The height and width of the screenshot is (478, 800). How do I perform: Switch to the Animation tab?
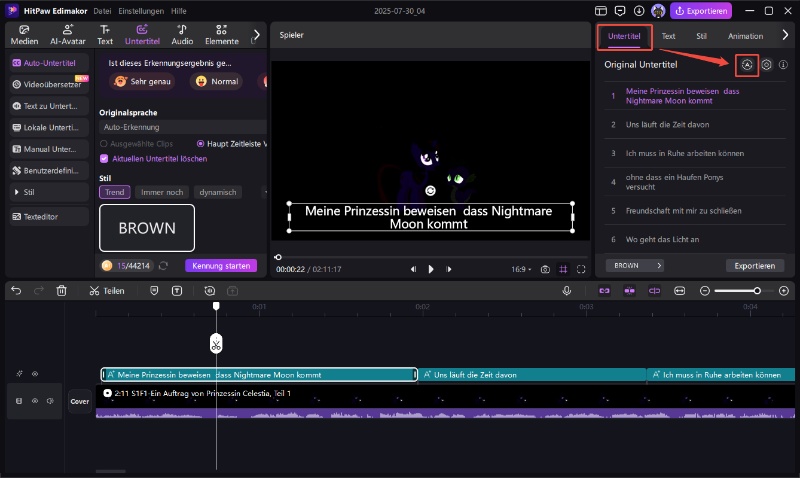[x=745, y=36]
